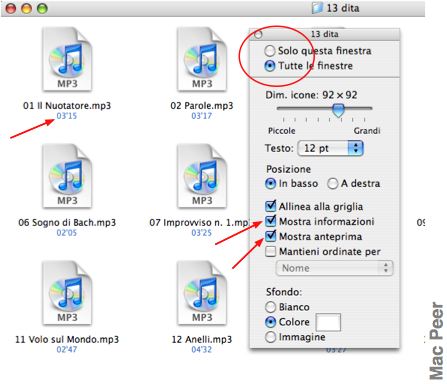Select the 12 Anelli.mp3 file icon

[202, 293]
